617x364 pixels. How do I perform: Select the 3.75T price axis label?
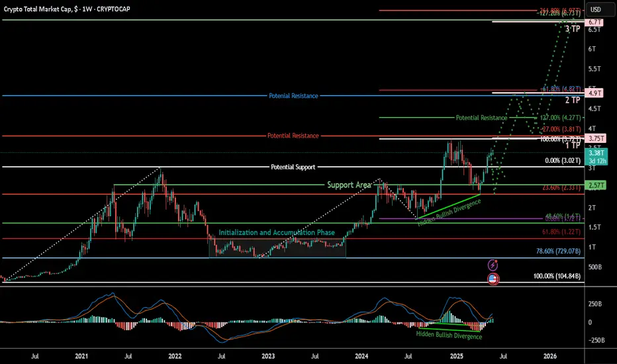(596, 138)
